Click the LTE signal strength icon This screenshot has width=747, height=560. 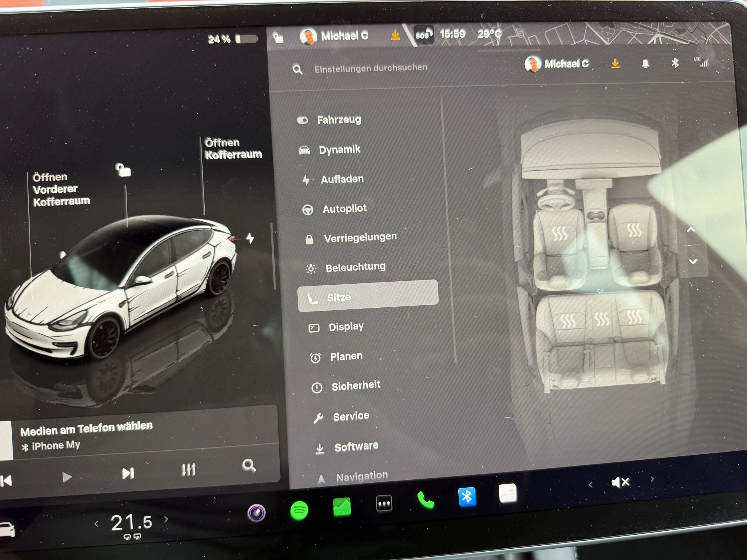pyautogui.click(x=701, y=62)
